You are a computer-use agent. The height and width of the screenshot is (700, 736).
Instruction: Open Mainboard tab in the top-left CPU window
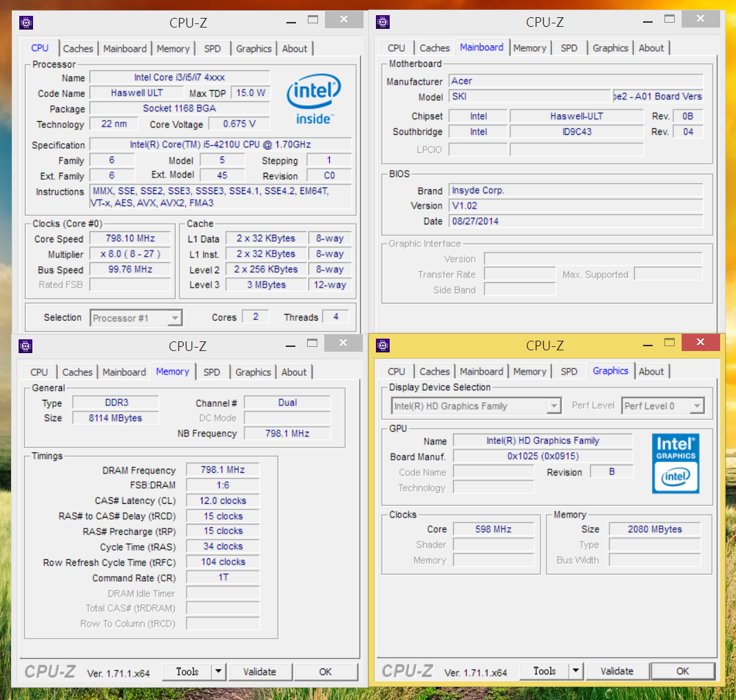tap(125, 49)
